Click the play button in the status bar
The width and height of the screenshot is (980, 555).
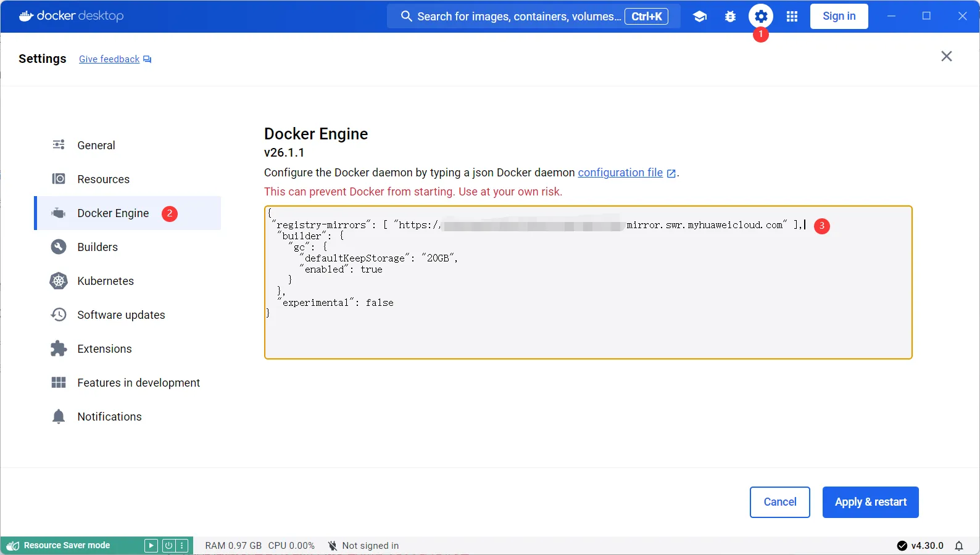pyautogui.click(x=151, y=546)
